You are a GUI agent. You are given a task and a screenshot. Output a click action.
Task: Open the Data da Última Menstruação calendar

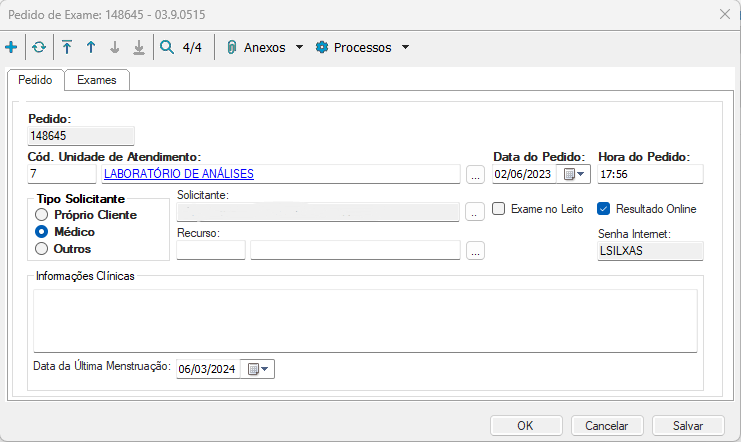click(x=258, y=369)
